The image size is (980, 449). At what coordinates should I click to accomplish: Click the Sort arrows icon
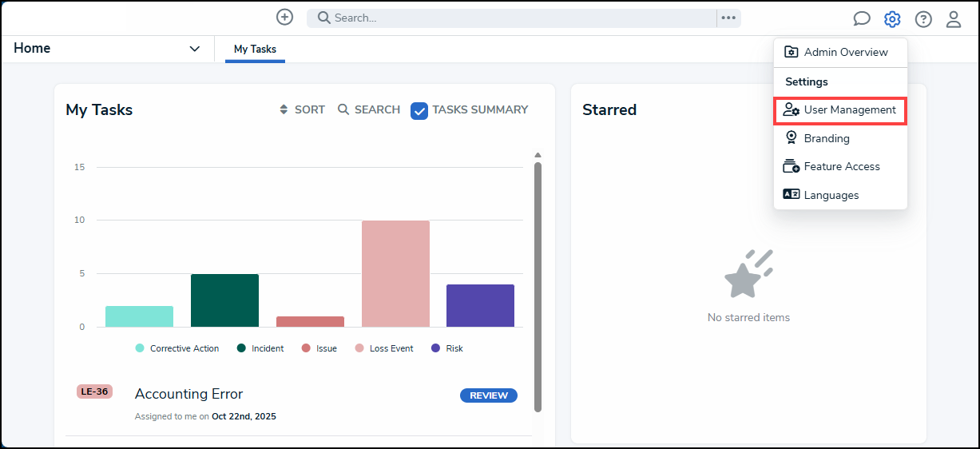point(284,109)
